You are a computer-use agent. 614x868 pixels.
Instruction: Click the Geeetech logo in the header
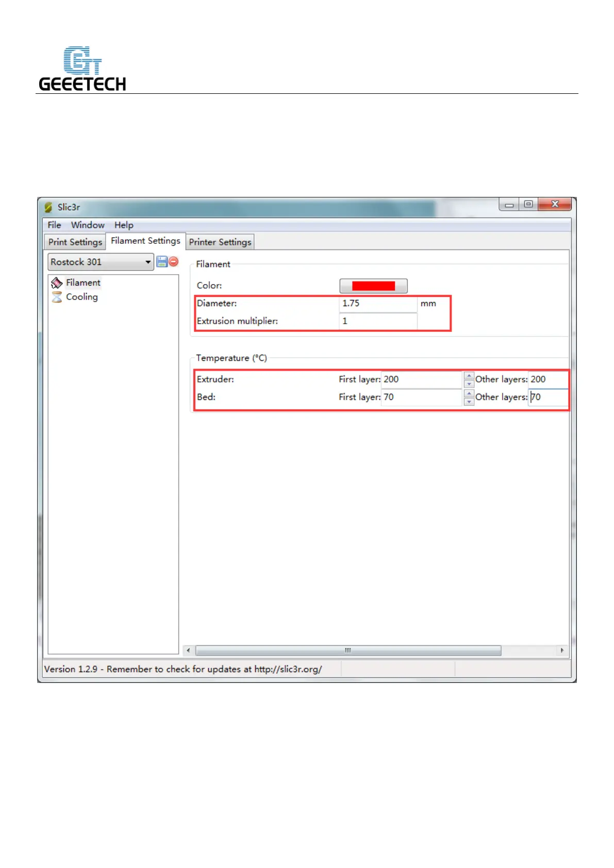[x=82, y=69]
